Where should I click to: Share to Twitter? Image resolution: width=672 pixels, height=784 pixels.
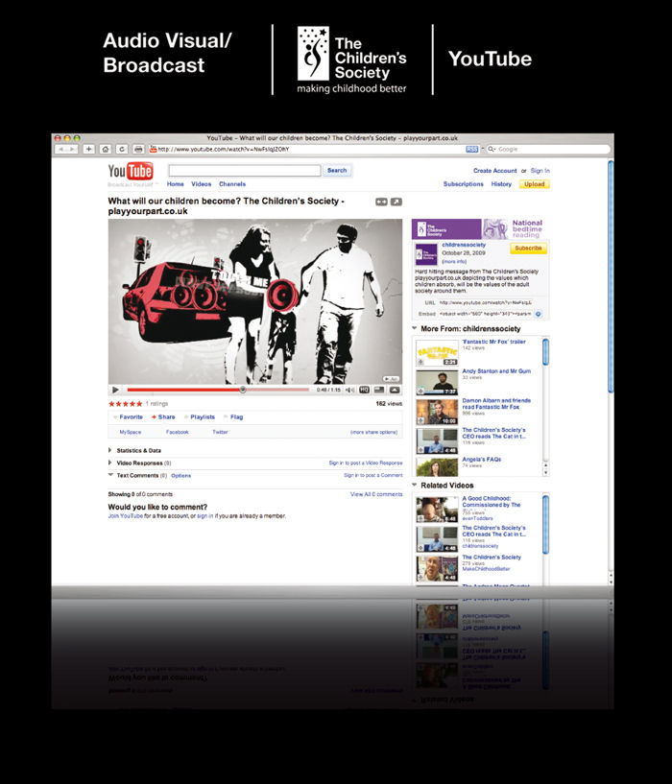pos(220,432)
